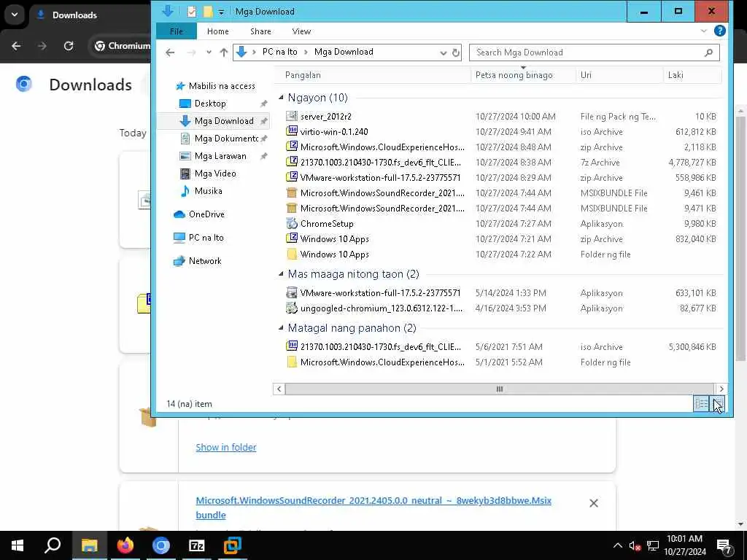This screenshot has height=560, width=747.
Task: Select the Windows 10 Apps zip archive icon
Action: tap(292, 238)
